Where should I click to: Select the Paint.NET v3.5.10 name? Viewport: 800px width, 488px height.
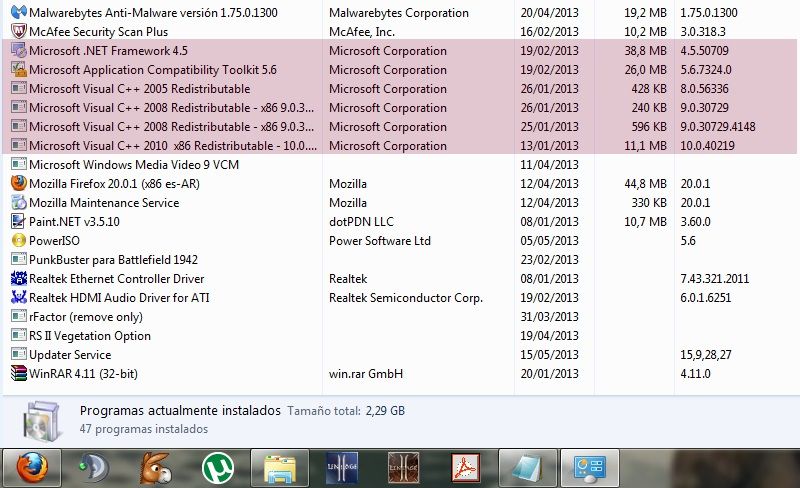point(74,222)
